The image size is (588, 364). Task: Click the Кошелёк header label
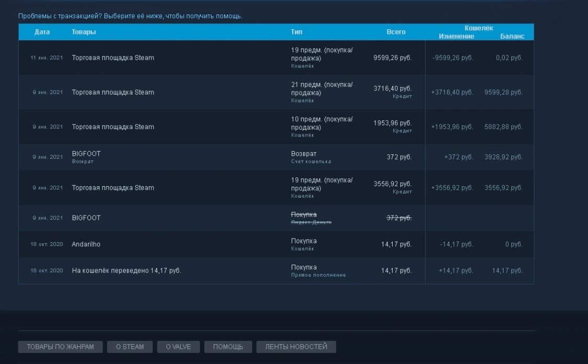(x=479, y=28)
